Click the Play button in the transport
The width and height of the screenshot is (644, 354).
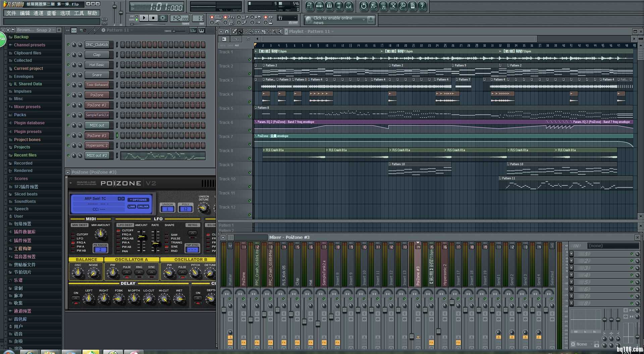tap(144, 18)
